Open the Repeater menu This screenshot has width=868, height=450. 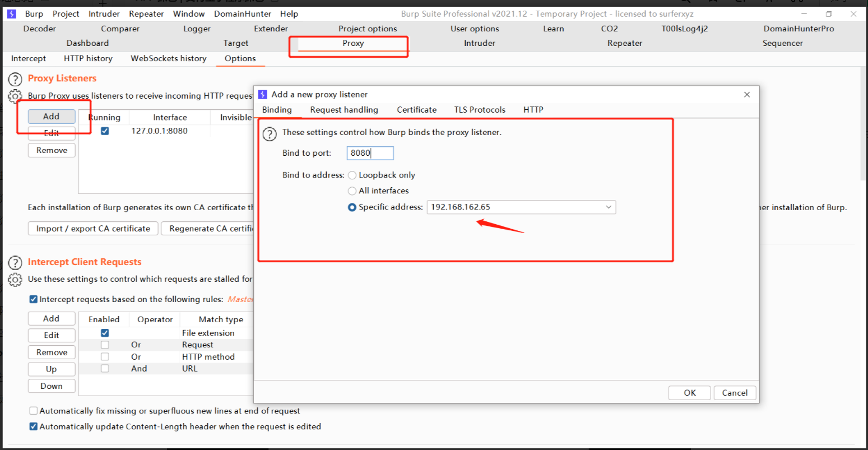[146, 13]
